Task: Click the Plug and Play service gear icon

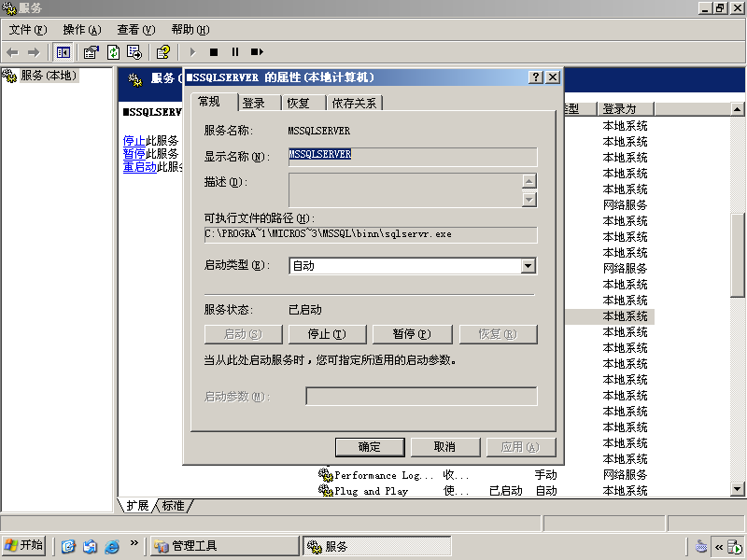Action: pyautogui.click(x=325, y=491)
